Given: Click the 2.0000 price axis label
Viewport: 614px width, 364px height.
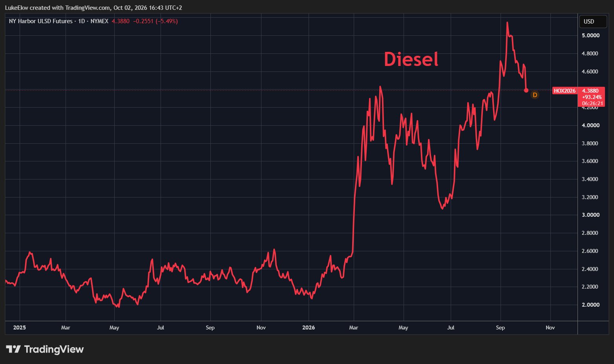Looking at the screenshot, I should click(590, 305).
